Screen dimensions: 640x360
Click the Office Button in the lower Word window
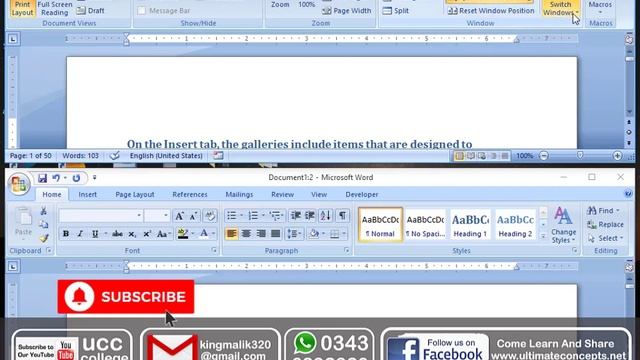19,184
